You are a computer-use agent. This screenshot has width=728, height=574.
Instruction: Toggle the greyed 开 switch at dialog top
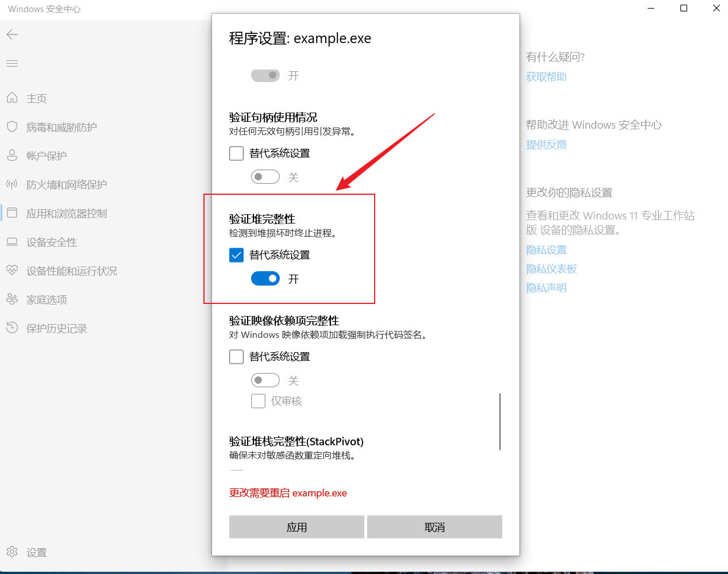[265, 75]
